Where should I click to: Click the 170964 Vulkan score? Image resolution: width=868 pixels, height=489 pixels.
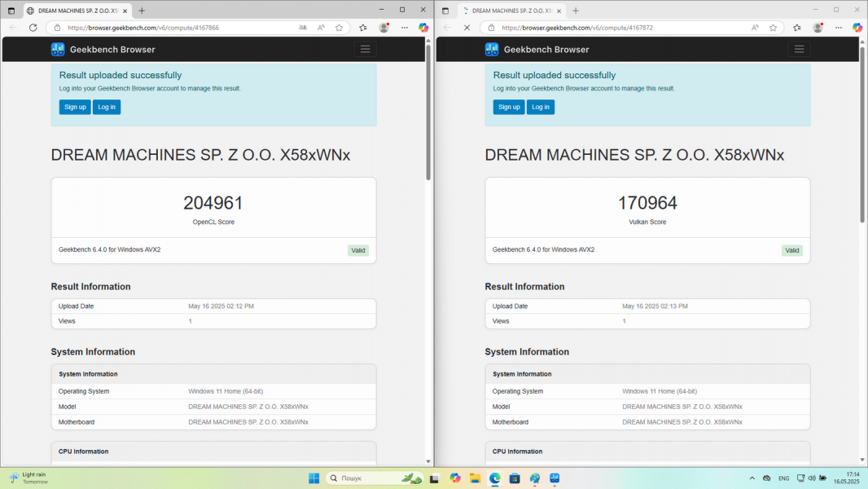(647, 203)
